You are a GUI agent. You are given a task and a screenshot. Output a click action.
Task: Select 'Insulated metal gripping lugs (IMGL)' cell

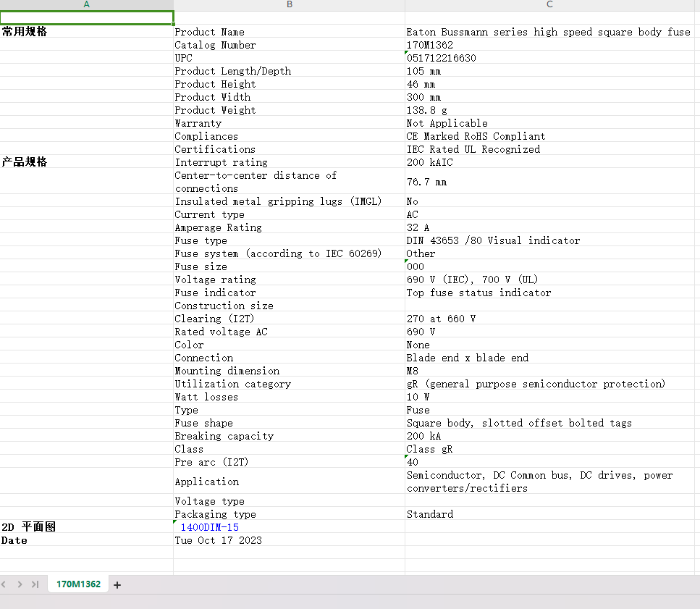[290, 201]
